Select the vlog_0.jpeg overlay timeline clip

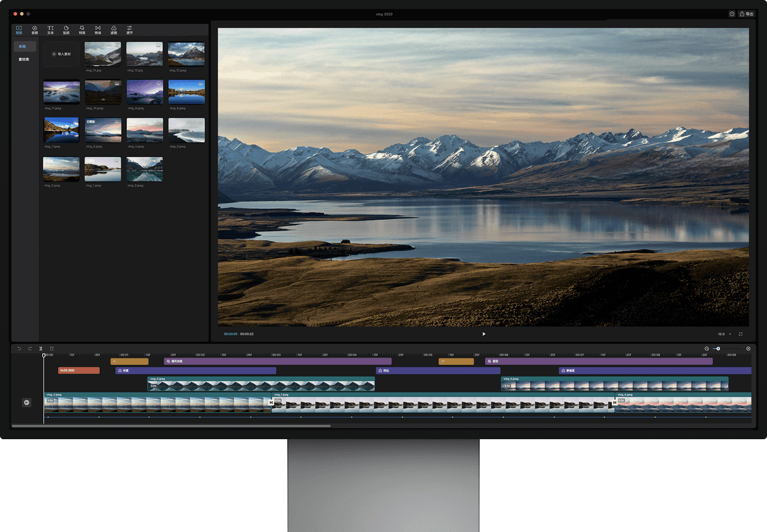pos(261,384)
